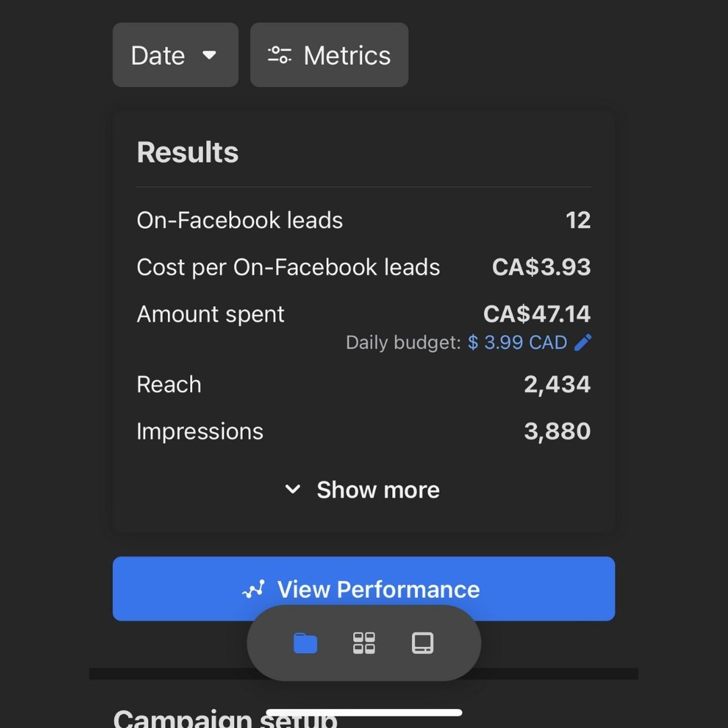Click the caret arrow beside Date
The image size is (728, 728).
[x=210, y=55]
